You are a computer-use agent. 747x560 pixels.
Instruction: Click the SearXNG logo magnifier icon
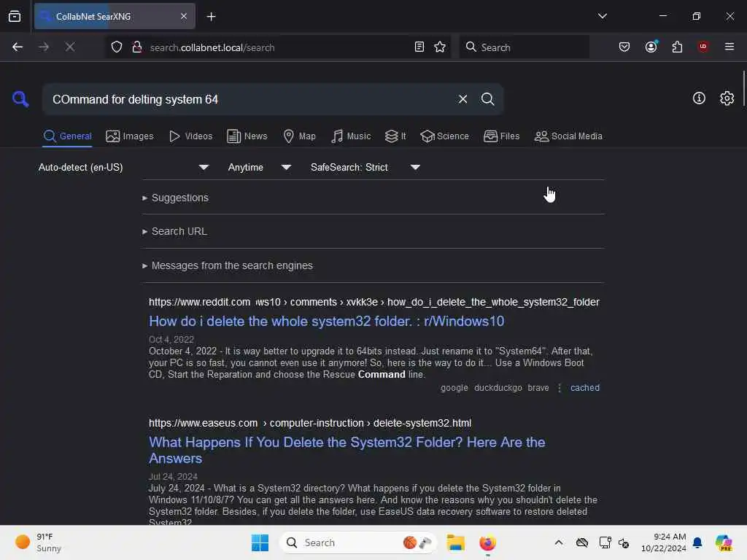tap(20, 99)
